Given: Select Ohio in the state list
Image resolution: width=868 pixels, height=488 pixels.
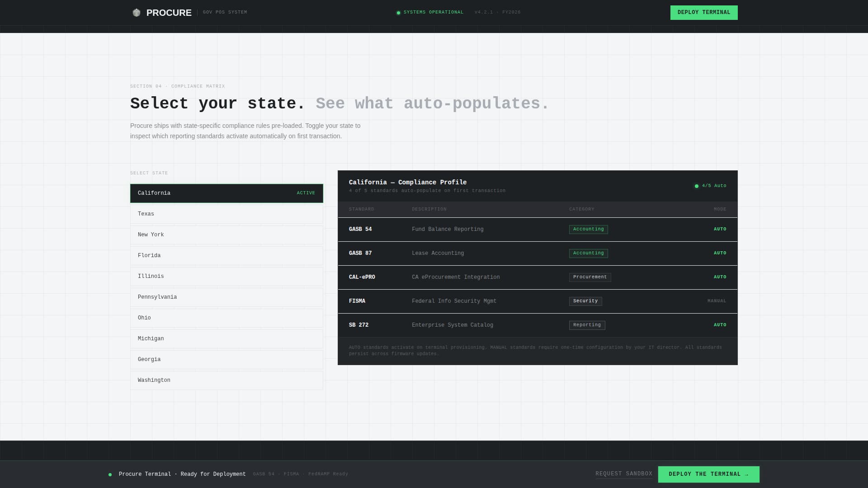Looking at the screenshot, I should point(226,318).
